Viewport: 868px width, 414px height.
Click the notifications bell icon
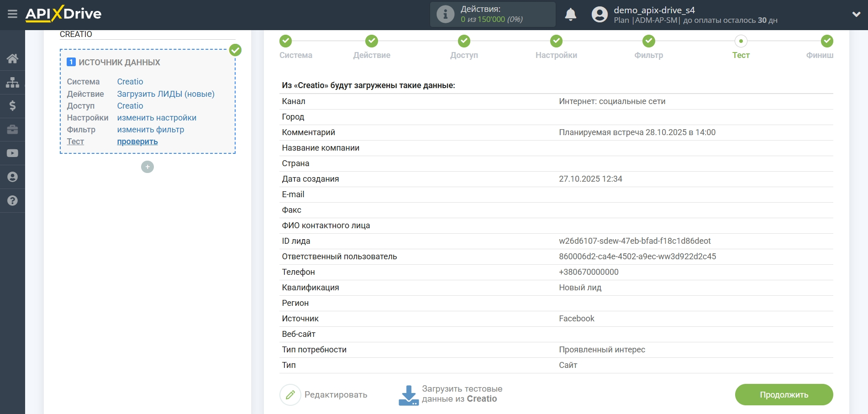pyautogui.click(x=570, y=15)
